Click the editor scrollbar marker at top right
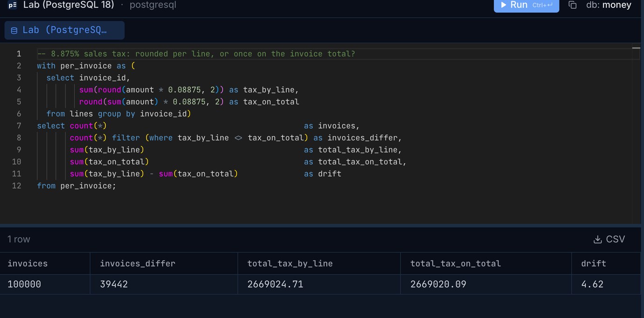The width and height of the screenshot is (644, 318). click(636, 48)
